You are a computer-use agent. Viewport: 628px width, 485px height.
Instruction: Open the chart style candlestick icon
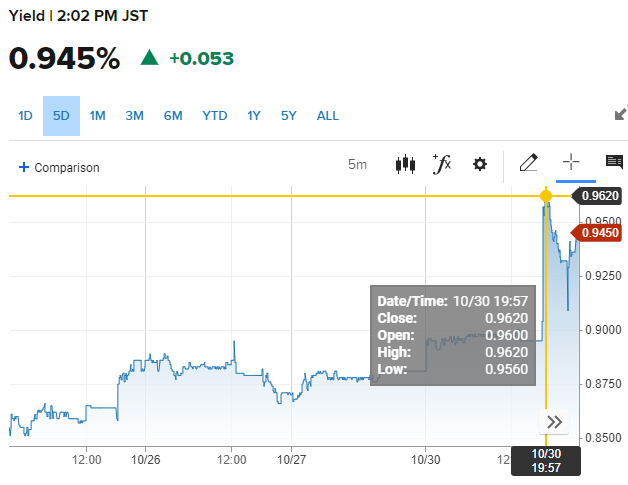pyautogui.click(x=405, y=164)
